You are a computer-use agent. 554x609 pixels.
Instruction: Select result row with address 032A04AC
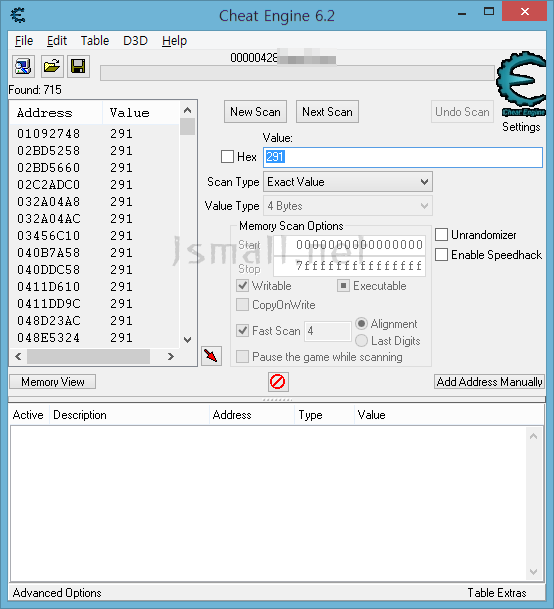pos(94,219)
